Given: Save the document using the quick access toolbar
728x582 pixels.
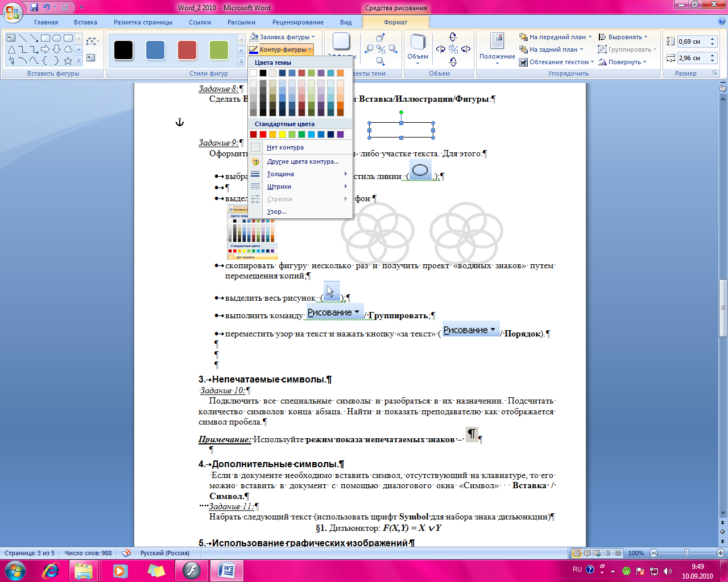Looking at the screenshot, I should (34, 7).
